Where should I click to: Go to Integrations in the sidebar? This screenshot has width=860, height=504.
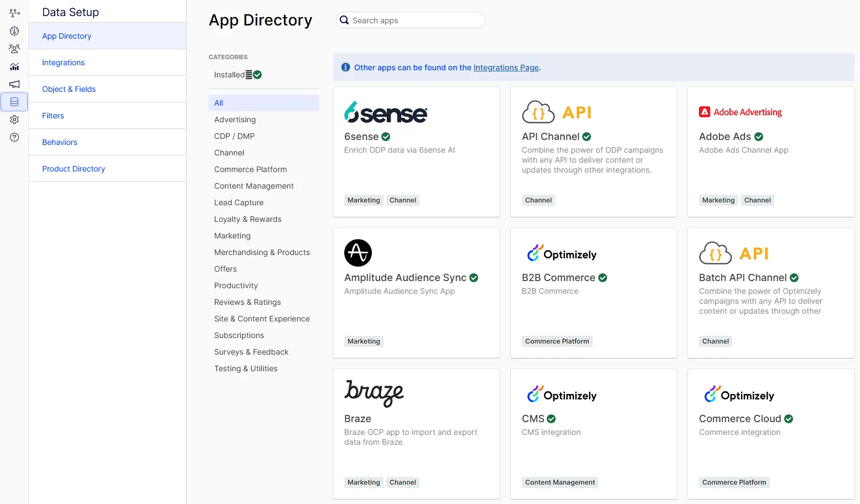click(107, 63)
